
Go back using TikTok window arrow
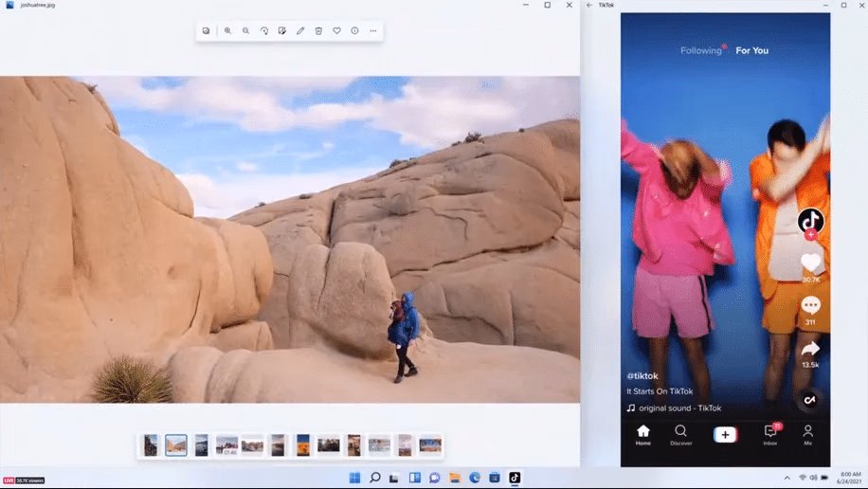589,5
